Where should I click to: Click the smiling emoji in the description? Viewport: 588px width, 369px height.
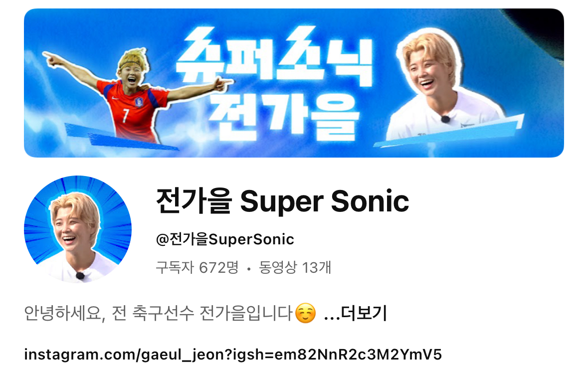(x=305, y=313)
